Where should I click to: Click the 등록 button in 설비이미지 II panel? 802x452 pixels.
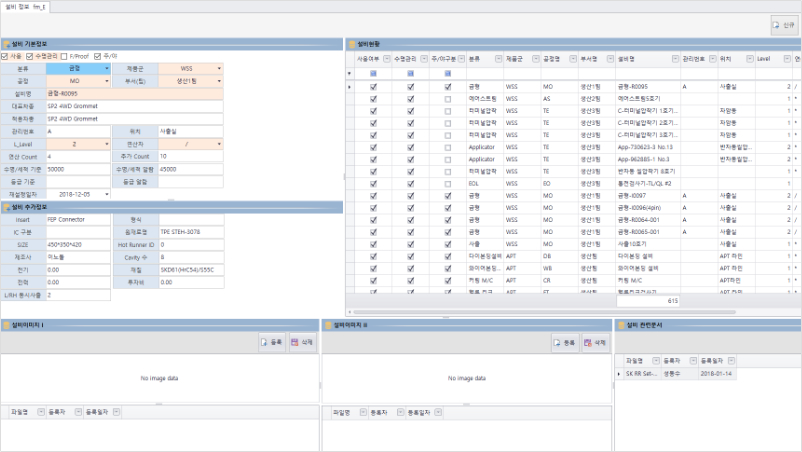click(565, 343)
